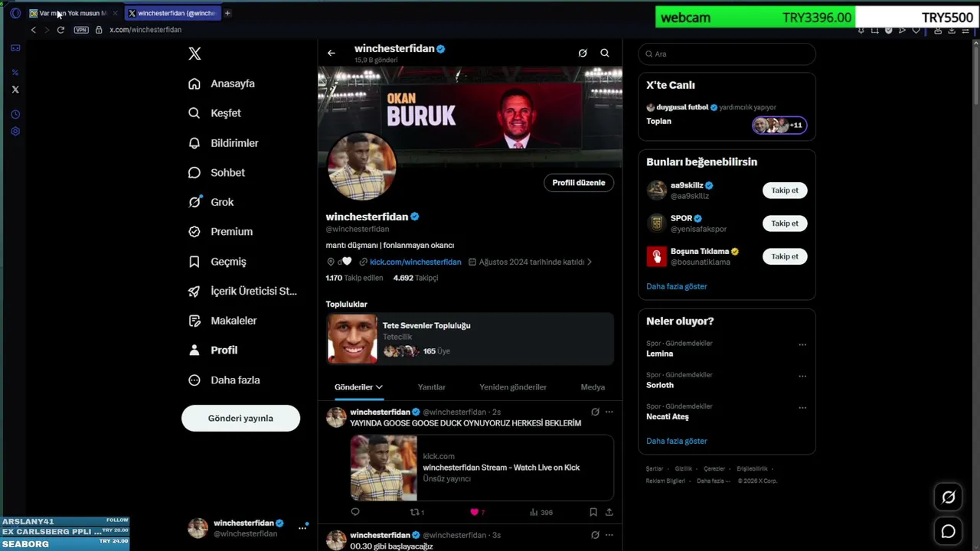Switch to the Yanıtlar tab
This screenshot has width=980, height=551.
pyautogui.click(x=432, y=387)
